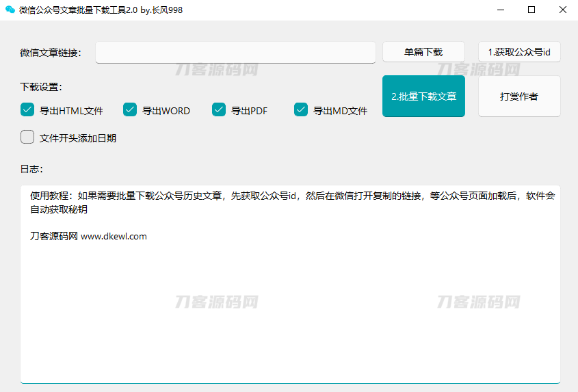This screenshot has width=578, height=392.
Task: Start 2.批量下载文章 batch download
Action: pos(423,96)
